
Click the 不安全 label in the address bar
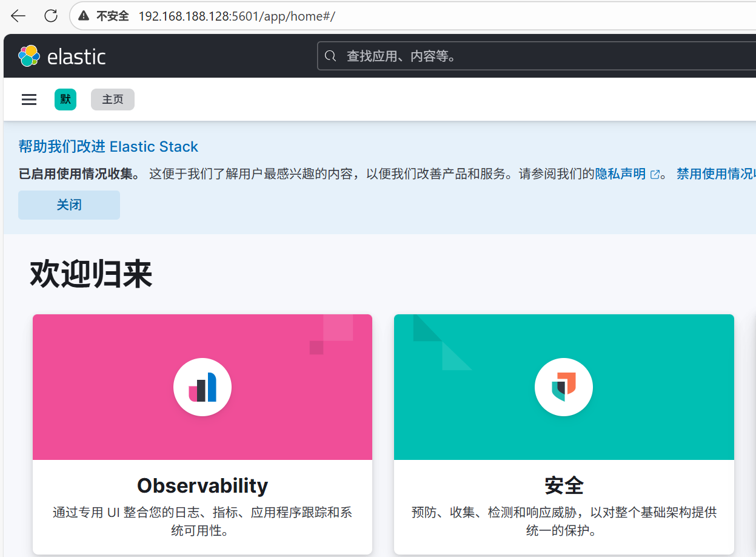click(x=113, y=16)
